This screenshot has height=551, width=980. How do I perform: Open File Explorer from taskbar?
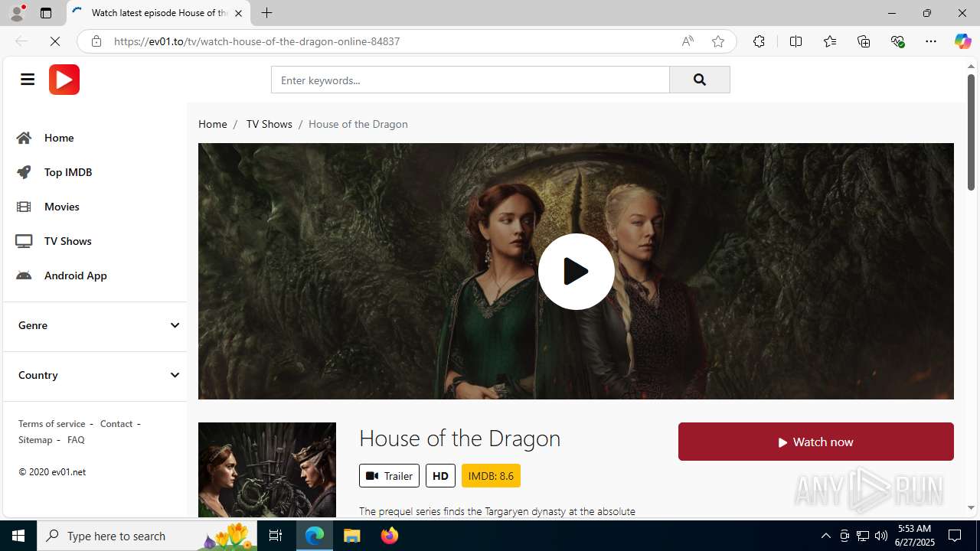pyautogui.click(x=352, y=536)
